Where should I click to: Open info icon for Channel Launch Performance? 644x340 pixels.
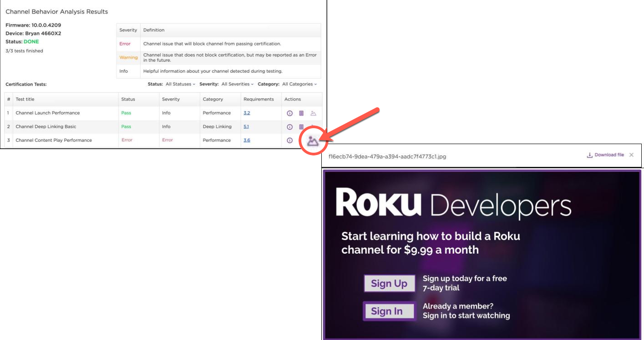click(x=289, y=113)
